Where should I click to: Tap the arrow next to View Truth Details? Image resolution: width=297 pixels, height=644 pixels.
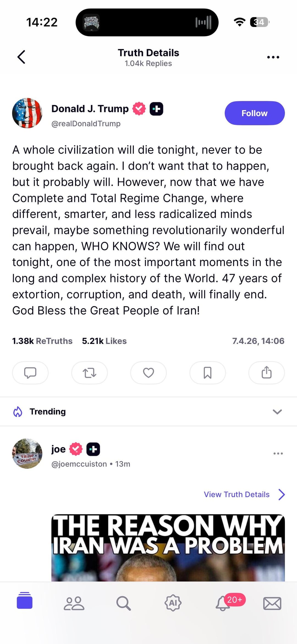point(282,494)
